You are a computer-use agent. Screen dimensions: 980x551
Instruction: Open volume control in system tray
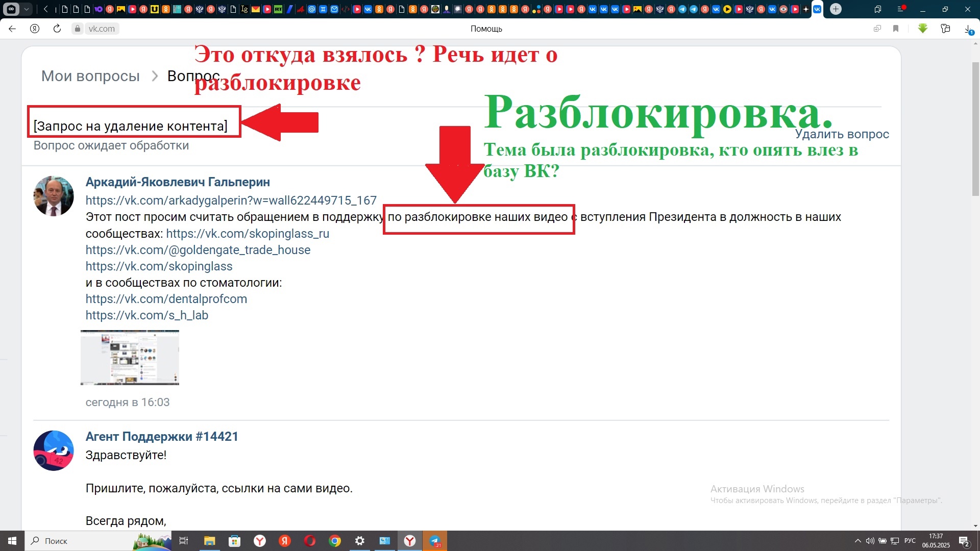pyautogui.click(x=870, y=541)
